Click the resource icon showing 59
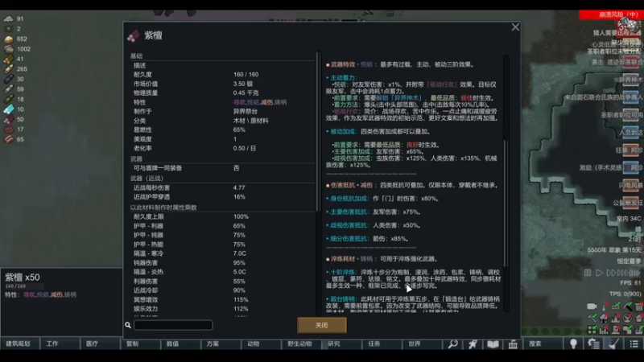Image resolution: width=644 pixels, height=362 pixels. tap(9, 89)
